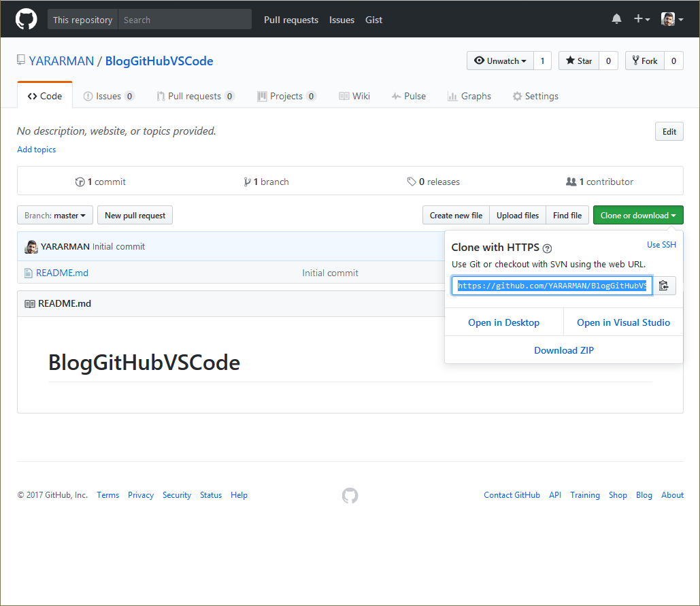The width and height of the screenshot is (700, 606).
Task: Focus the repository search box
Action: (x=184, y=20)
